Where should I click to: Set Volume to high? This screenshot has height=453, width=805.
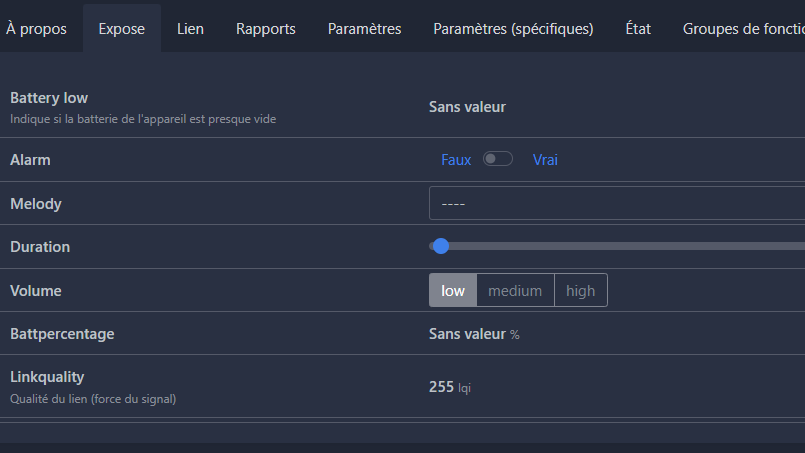(x=580, y=291)
